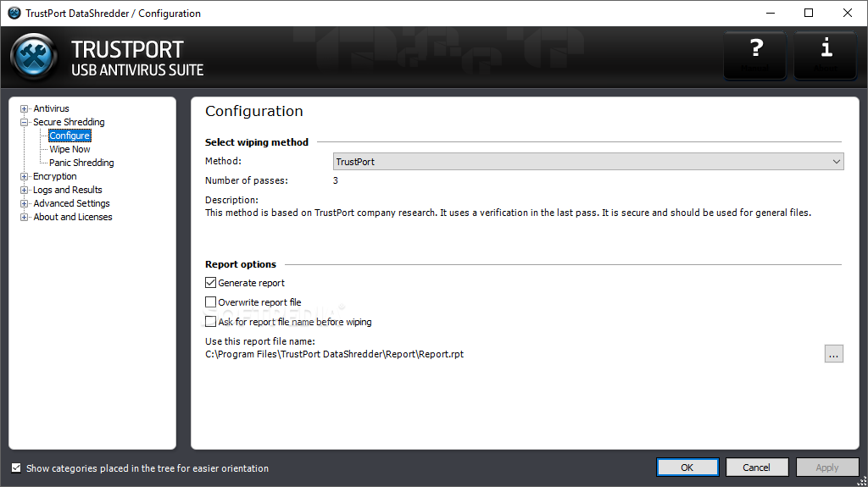868x487 pixels.
Task: Expand the Advanced Settings node
Action: tap(24, 203)
